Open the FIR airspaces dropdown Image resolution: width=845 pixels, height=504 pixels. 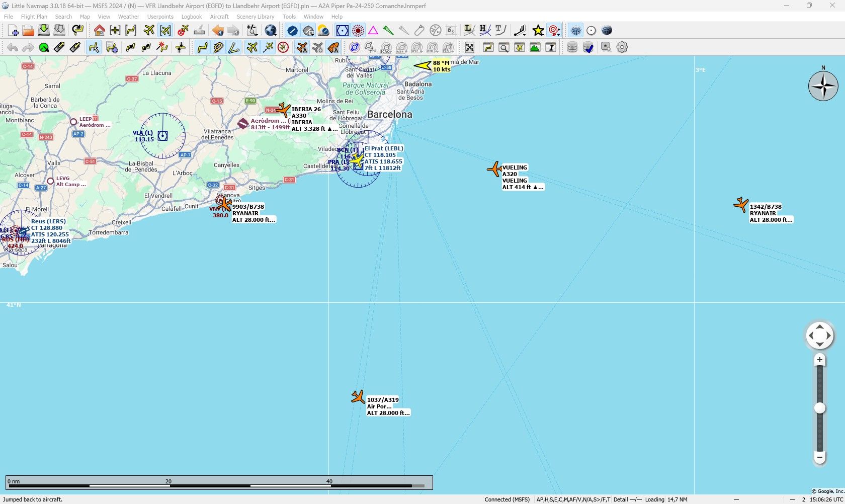(448, 48)
